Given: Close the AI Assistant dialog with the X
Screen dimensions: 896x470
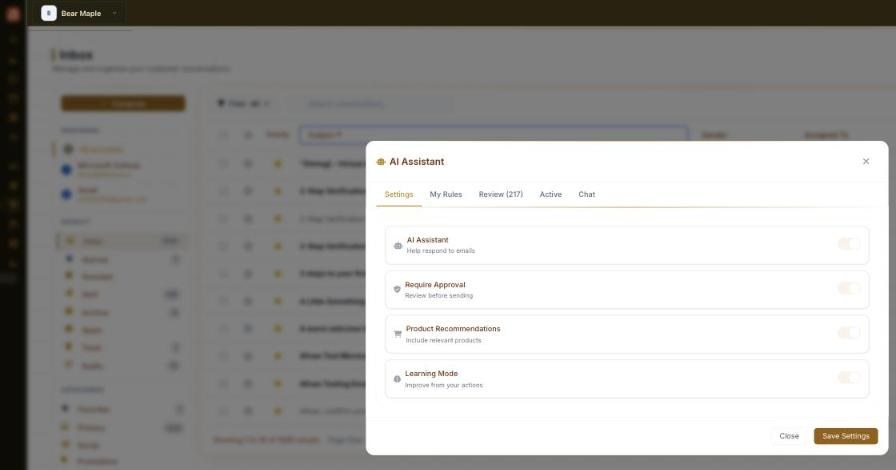Looking at the screenshot, I should (866, 161).
